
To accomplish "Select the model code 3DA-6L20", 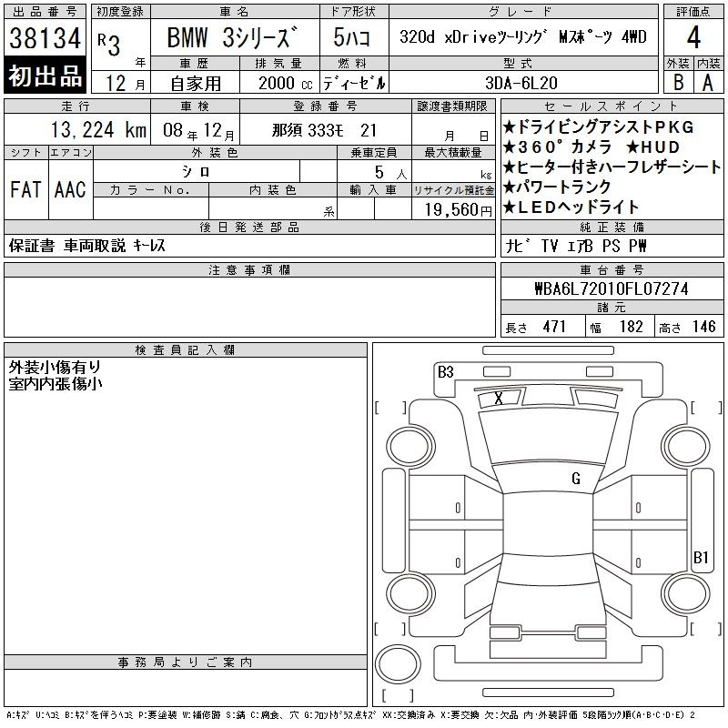I will [521, 83].
